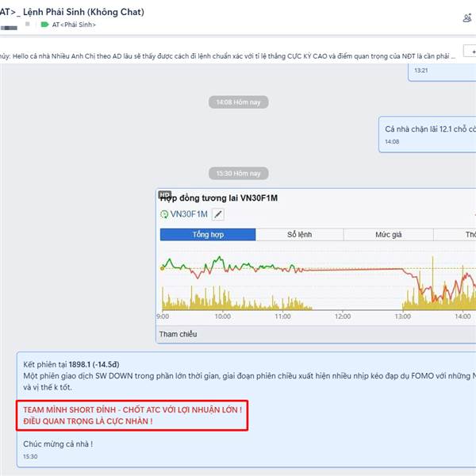Open the pinned message starting Hello cả nhà

pos(228,56)
